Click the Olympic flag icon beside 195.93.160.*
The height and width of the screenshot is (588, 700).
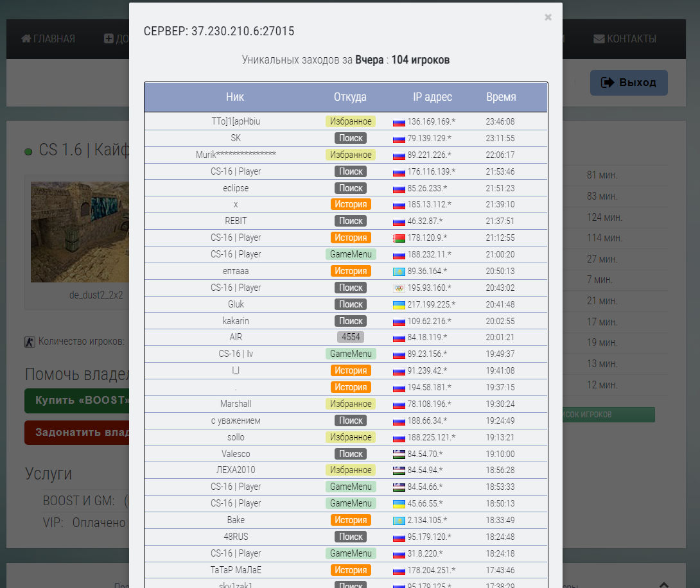click(x=399, y=288)
